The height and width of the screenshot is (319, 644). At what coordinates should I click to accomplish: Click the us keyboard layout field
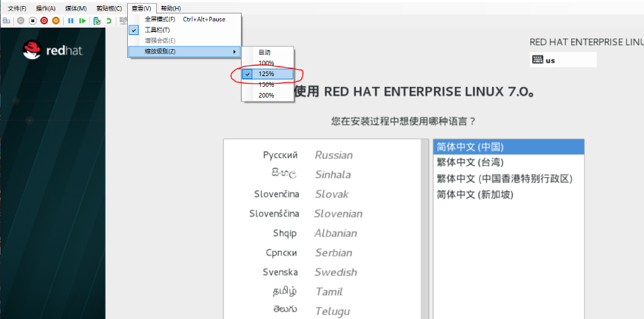coord(563,60)
